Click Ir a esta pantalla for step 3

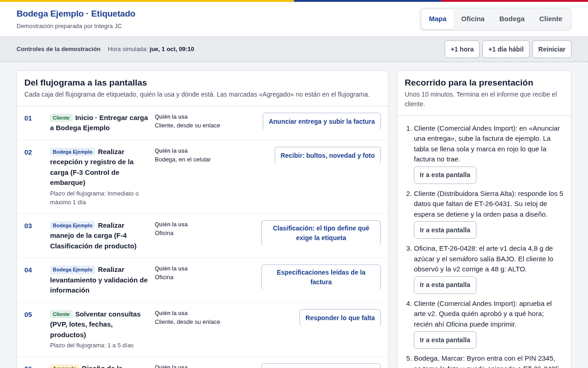coord(445,285)
